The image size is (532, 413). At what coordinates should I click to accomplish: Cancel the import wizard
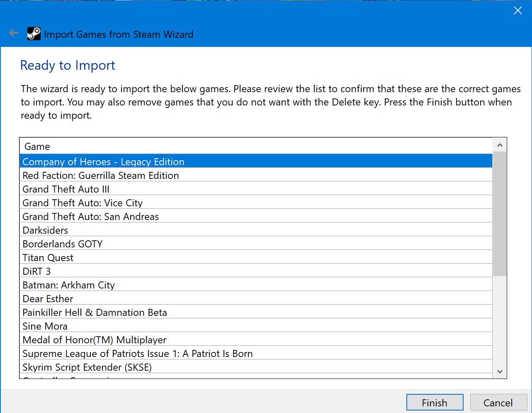[x=498, y=403]
